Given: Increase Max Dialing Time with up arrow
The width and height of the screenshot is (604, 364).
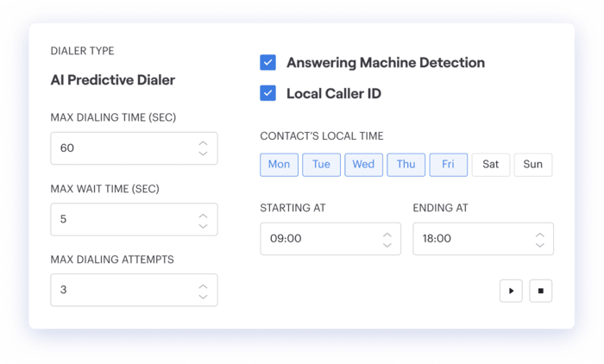Looking at the screenshot, I should click(203, 143).
